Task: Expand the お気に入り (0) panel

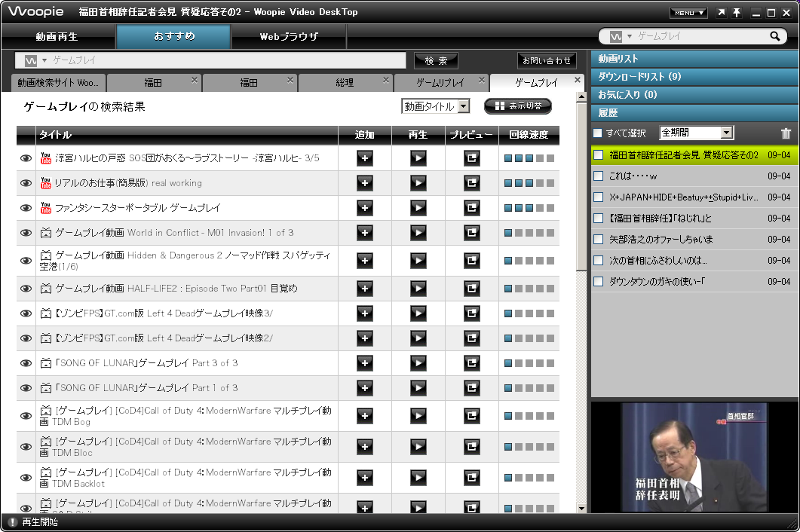Action: pyautogui.click(x=694, y=94)
